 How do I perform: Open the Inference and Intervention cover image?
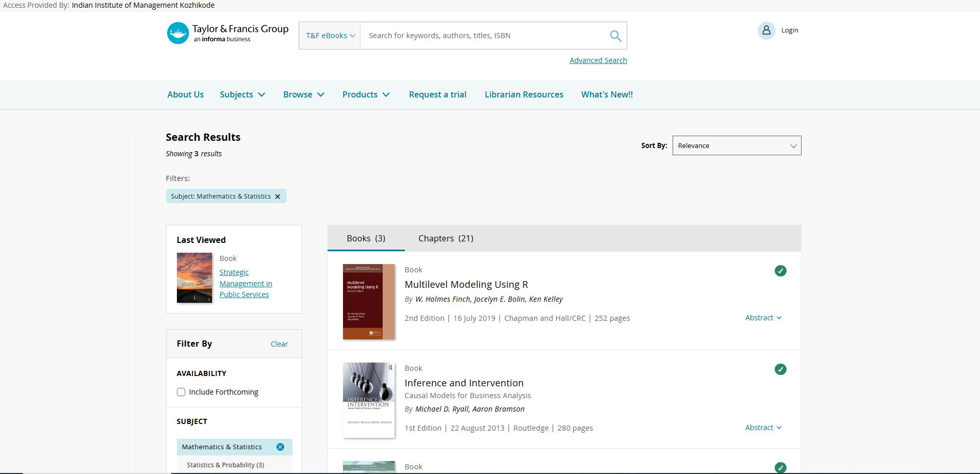(x=368, y=400)
